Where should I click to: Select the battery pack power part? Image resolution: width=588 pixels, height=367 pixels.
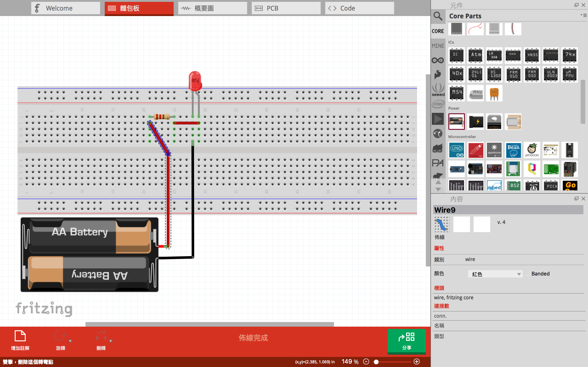tap(456, 121)
